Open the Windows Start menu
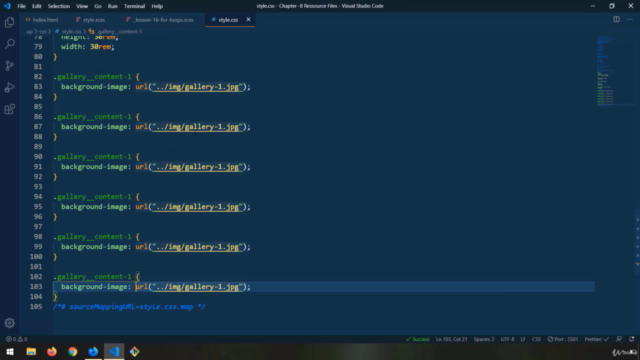This screenshot has width=640, height=360. 10,351
